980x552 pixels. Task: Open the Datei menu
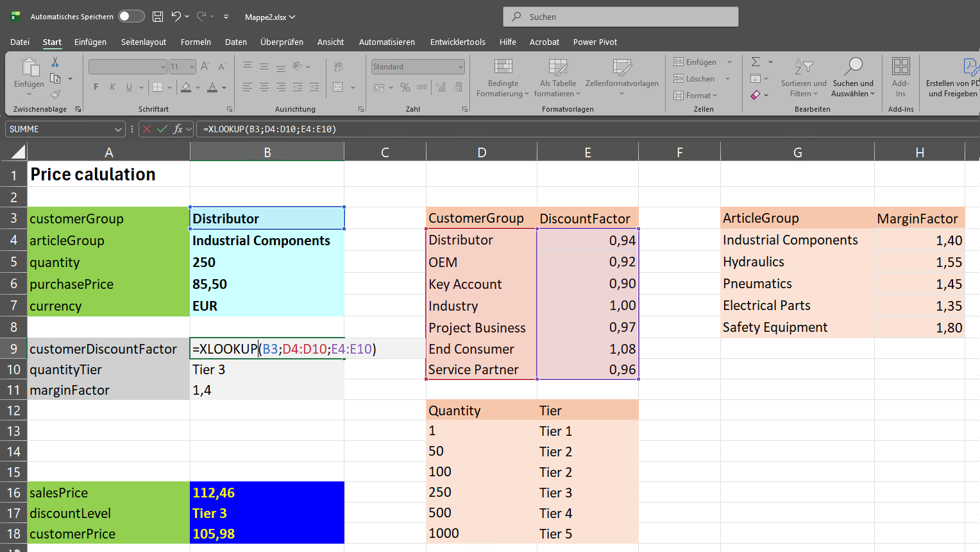coord(20,42)
